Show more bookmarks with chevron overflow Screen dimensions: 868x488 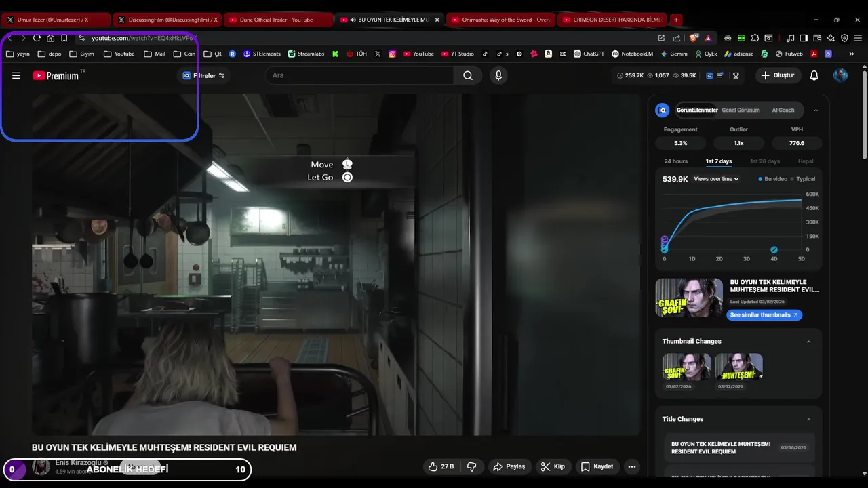[851, 54]
